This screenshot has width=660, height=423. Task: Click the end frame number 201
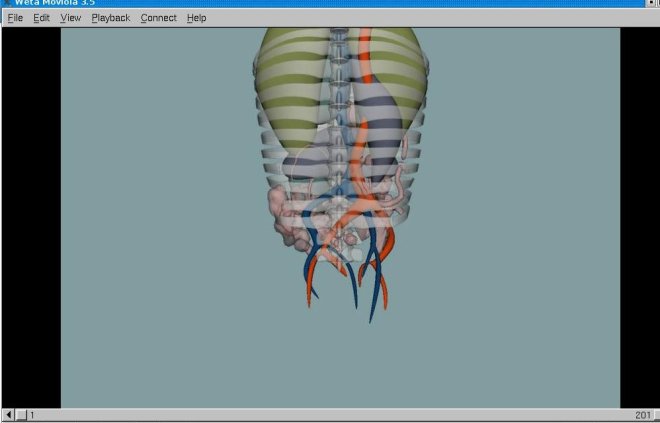(642, 414)
